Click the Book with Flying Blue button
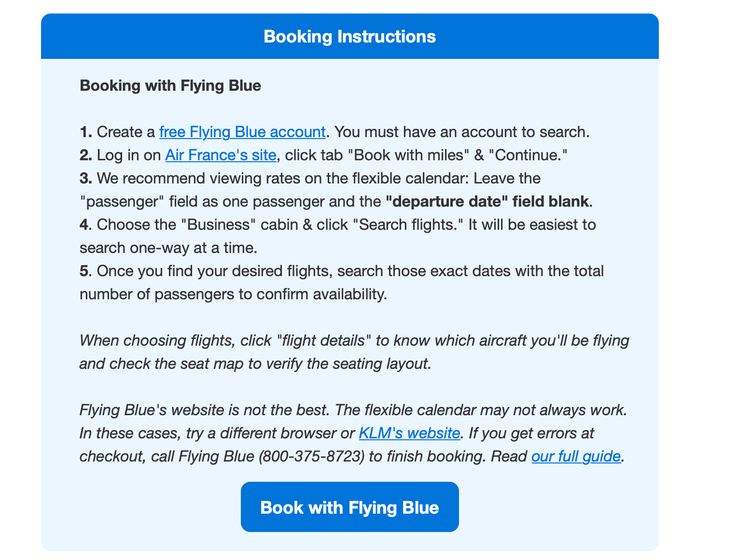The image size is (752, 560). pyautogui.click(x=349, y=507)
